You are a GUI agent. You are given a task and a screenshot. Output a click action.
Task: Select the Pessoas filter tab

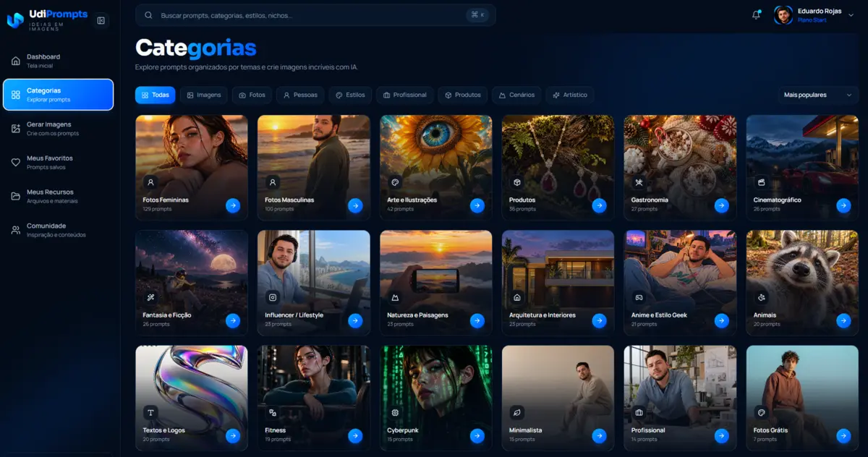300,95
